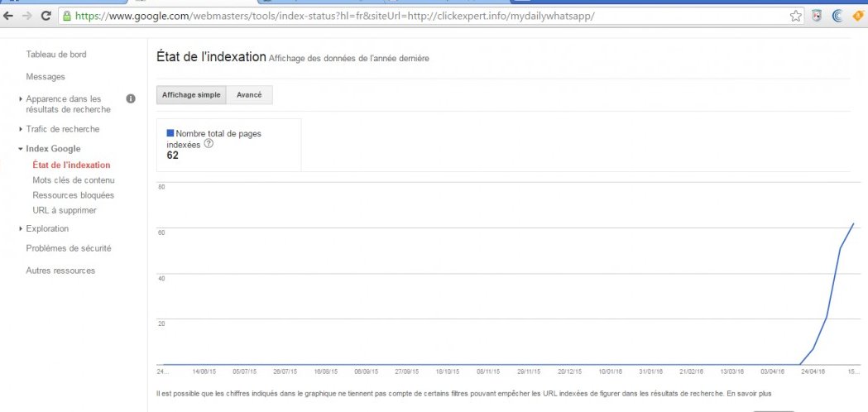868x412 pixels.
Task: Click the browser forward arrow
Action: click(26, 16)
